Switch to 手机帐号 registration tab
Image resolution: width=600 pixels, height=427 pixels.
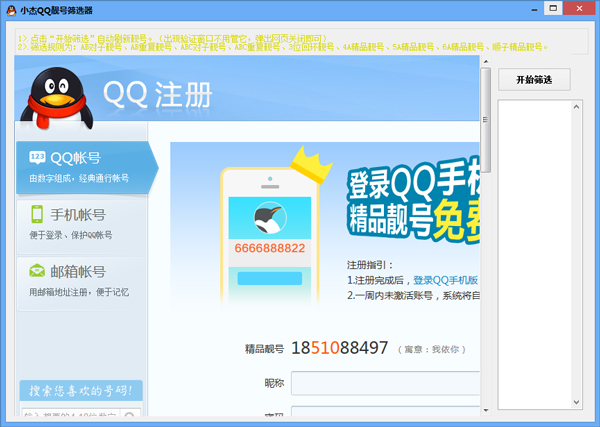coord(80,223)
